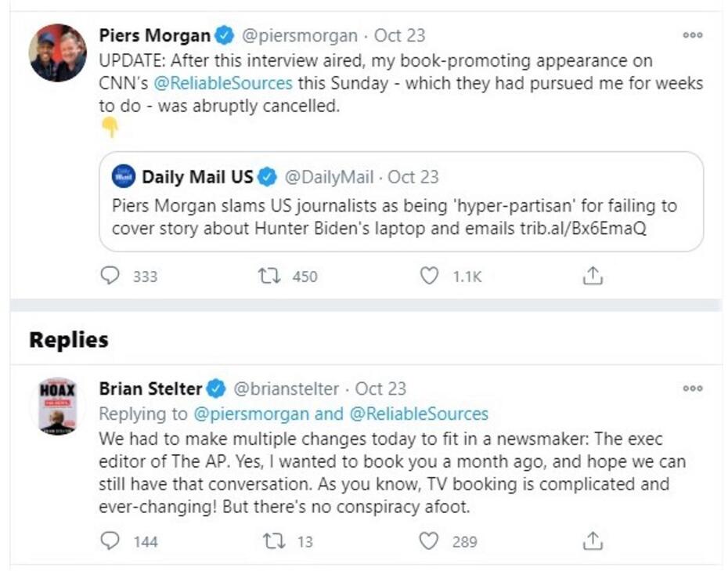Open more options on Brian Stelter's reply
This screenshot has height=571, width=728.
coord(693,388)
